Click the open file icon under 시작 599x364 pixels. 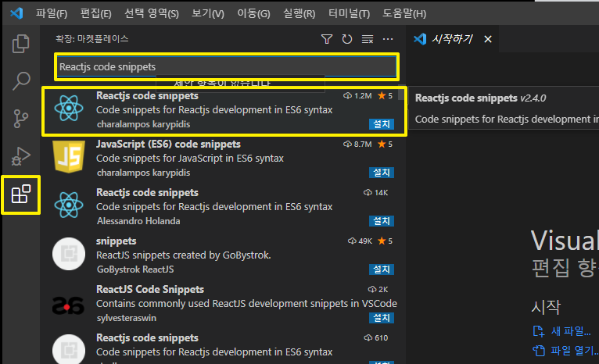[x=539, y=350]
